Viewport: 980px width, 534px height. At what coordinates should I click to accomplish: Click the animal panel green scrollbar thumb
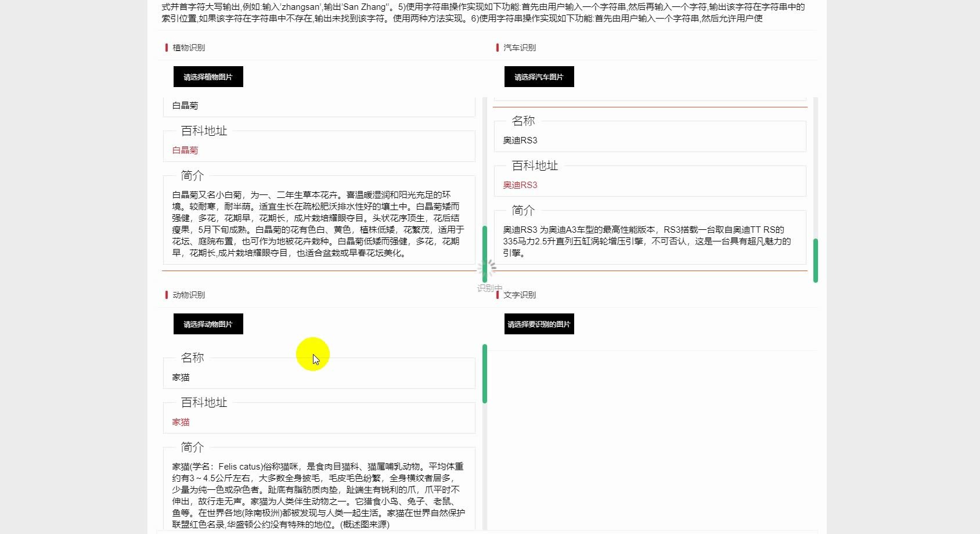[485, 374]
